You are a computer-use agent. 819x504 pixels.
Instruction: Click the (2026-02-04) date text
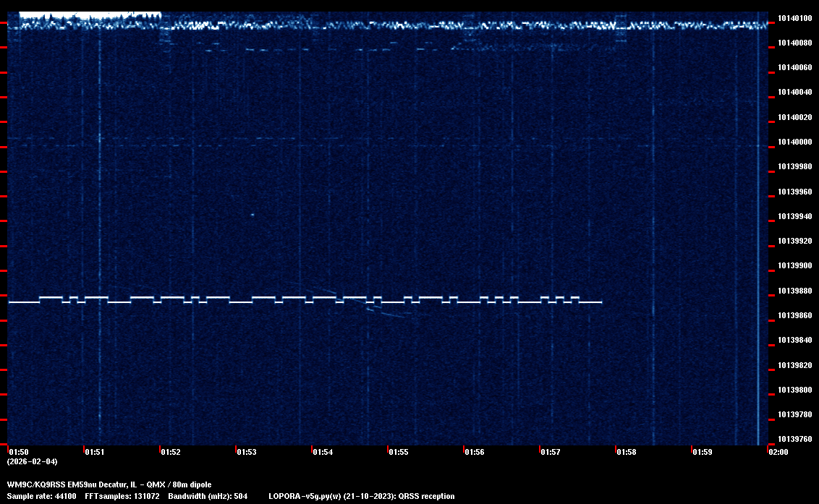pos(32,461)
